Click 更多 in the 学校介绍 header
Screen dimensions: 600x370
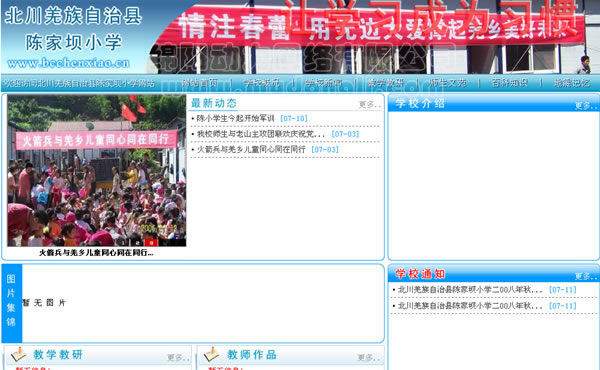point(585,105)
